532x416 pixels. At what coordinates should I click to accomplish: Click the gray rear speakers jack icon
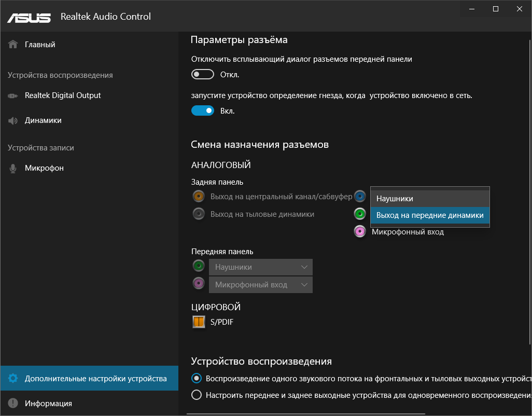(x=199, y=213)
